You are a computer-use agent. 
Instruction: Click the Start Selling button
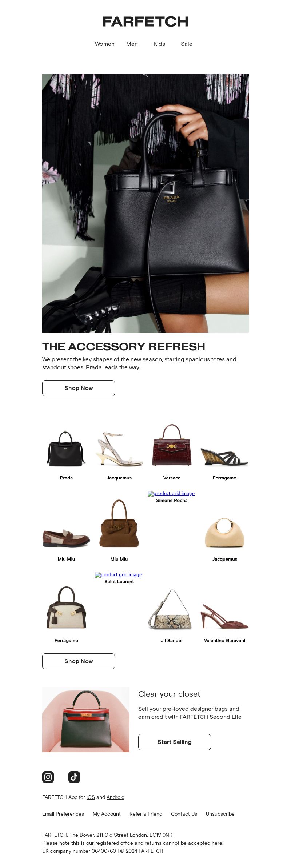click(175, 742)
